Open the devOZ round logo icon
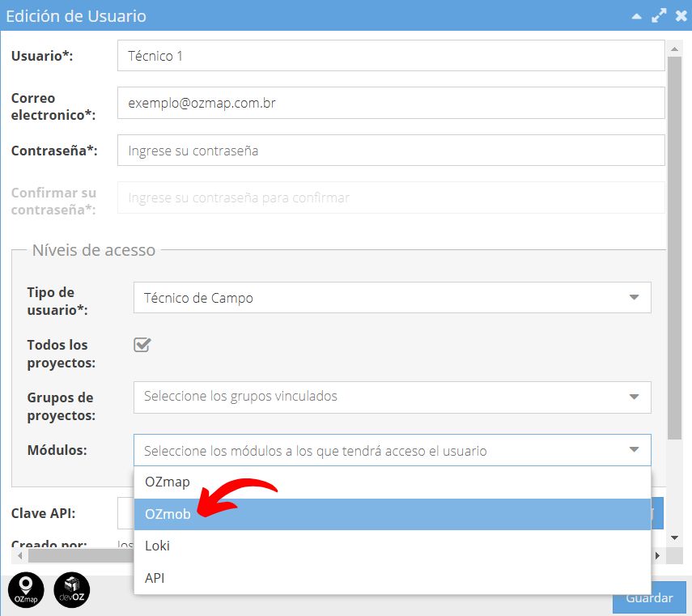Viewport: 692px width, 616px height. [71, 590]
